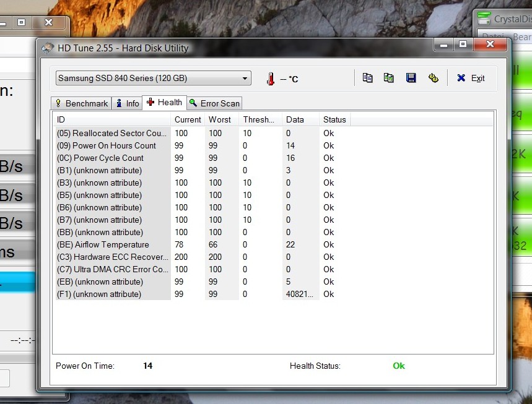
Task: Click the data value 22 for Airflow Temperature
Action: (x=290, y=245)
